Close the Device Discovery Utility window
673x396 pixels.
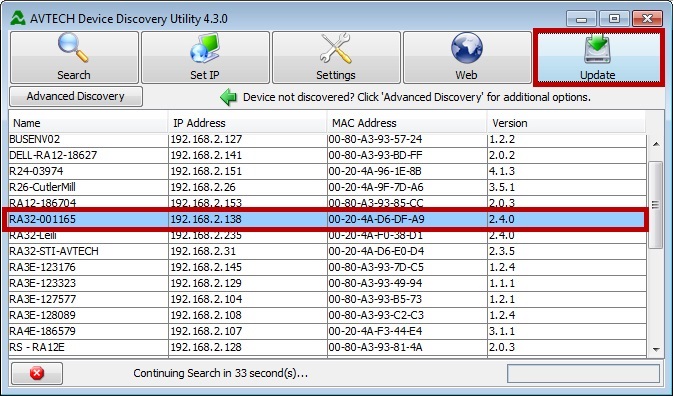(647, 19)
